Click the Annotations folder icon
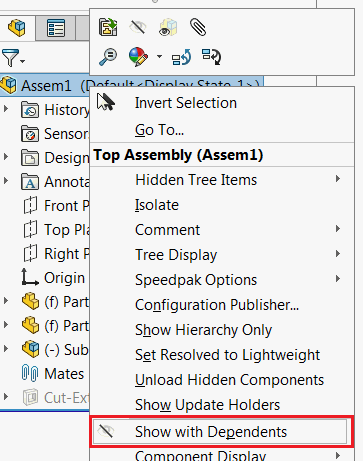The width and height of the screenshot is (363, 461). click(30, 182)
